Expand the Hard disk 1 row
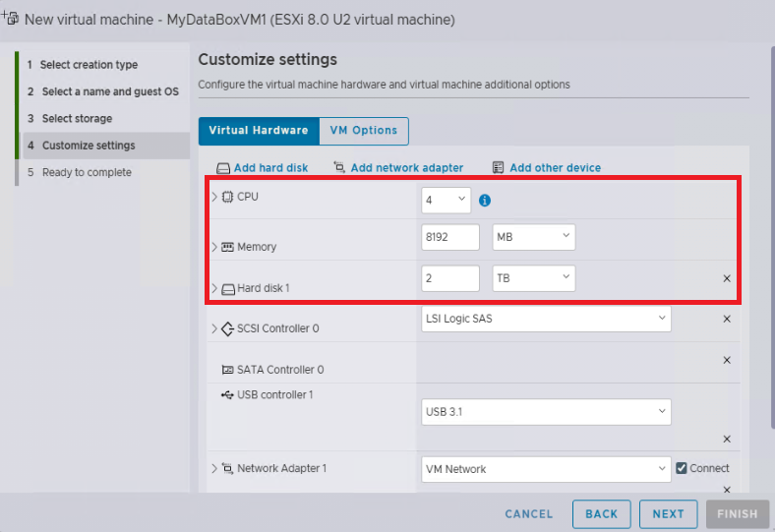775x532 pixels. pos(214,288)
